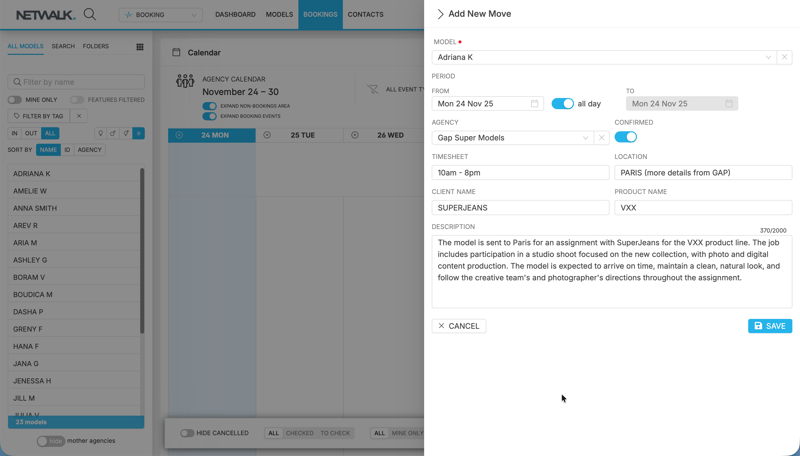Image resolution: width=800 pixels, height=456 pixels.
Task: Collapse the Add New Move panel chevron
Action: [440, 14]
